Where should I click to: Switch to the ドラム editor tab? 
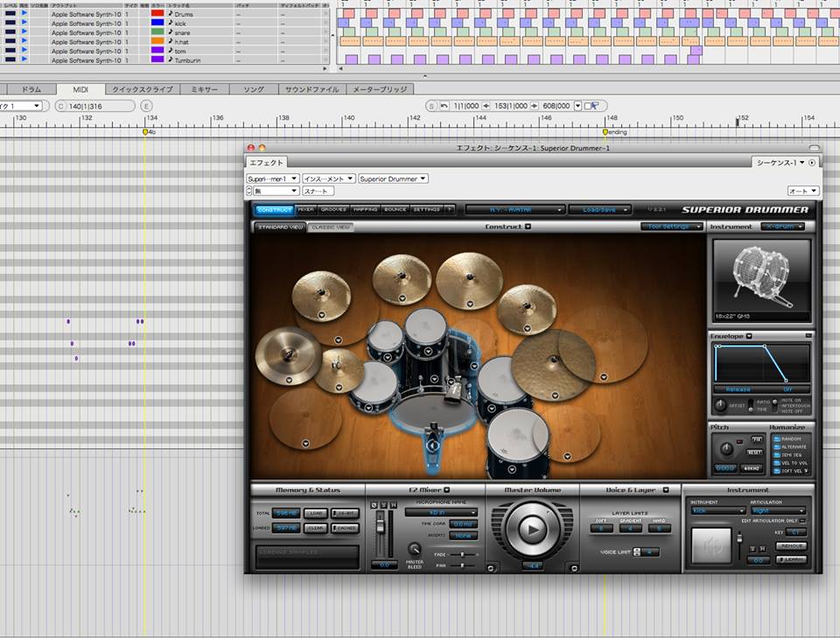point(31,89)
